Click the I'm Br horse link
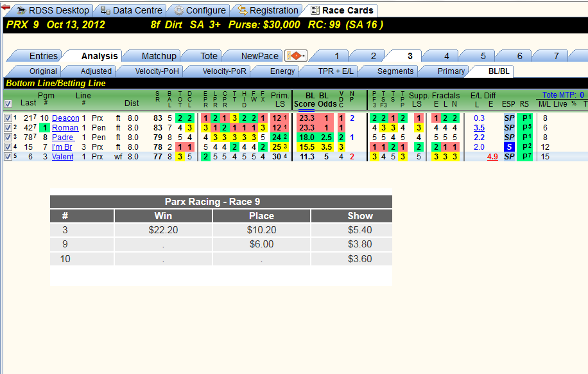The height and width of the screenshot is (374, 588). pyautogui.click(x=62, y=147)
